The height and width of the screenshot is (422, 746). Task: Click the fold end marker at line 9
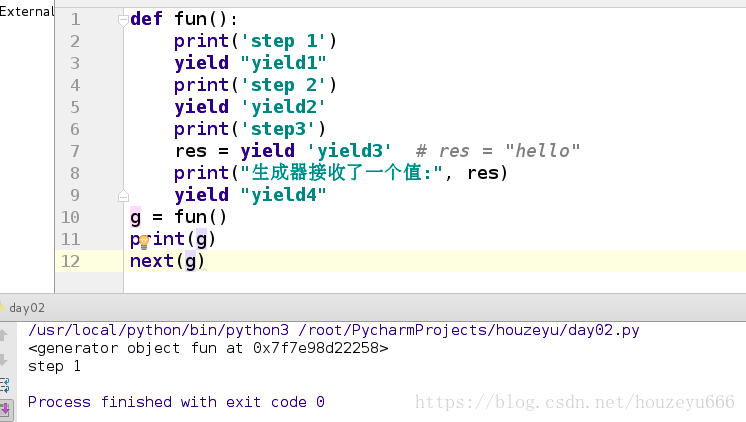123,196
